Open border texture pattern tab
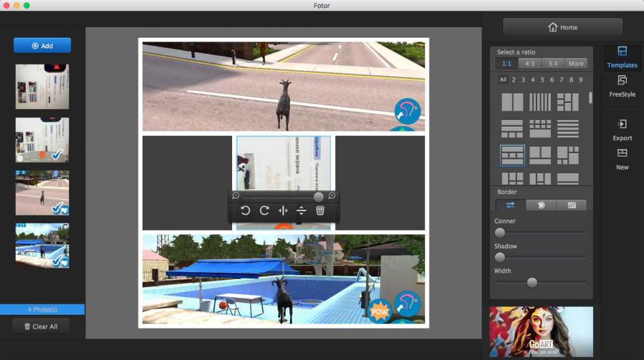The height and width of the screenshot is (360, 644). tap(571, 205)
